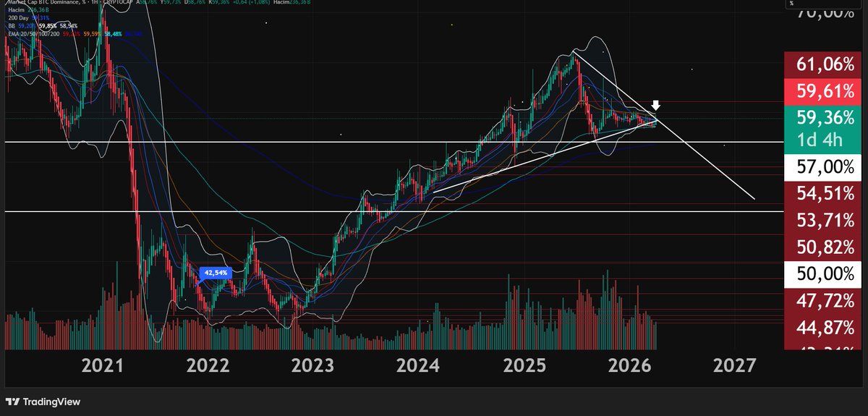Viewport: 868px width, 416px height.
Task: Click the 2026 time axis label
Action: tap(629, 365)
